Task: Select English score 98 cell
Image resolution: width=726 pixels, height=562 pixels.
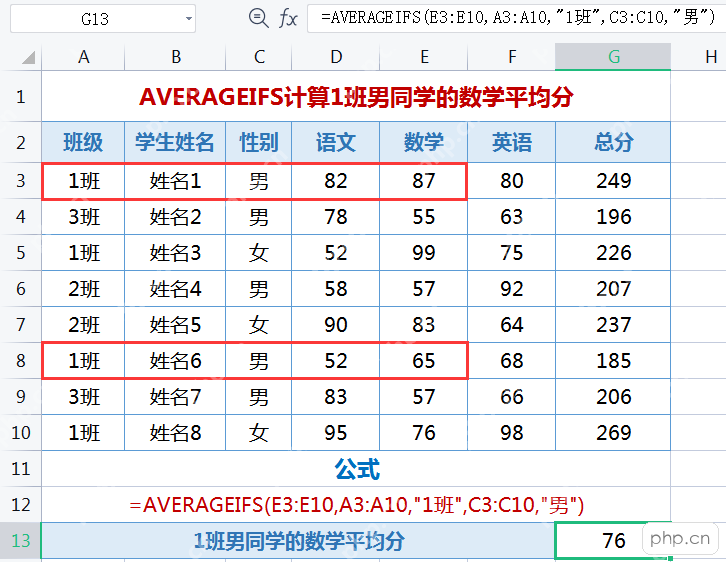Action: coord(512,433)
